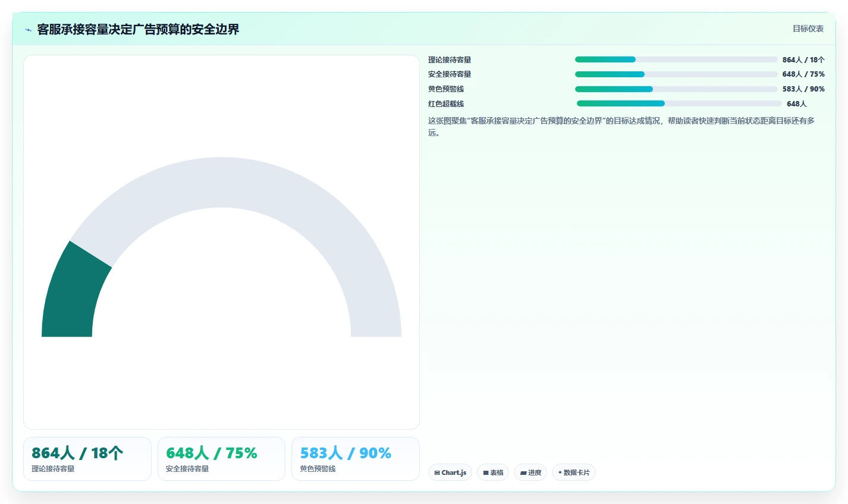The width and height of the screenshot is (848, 504).
Task: Click the 目标仪表 label in the header
Action: click(808, 29)
